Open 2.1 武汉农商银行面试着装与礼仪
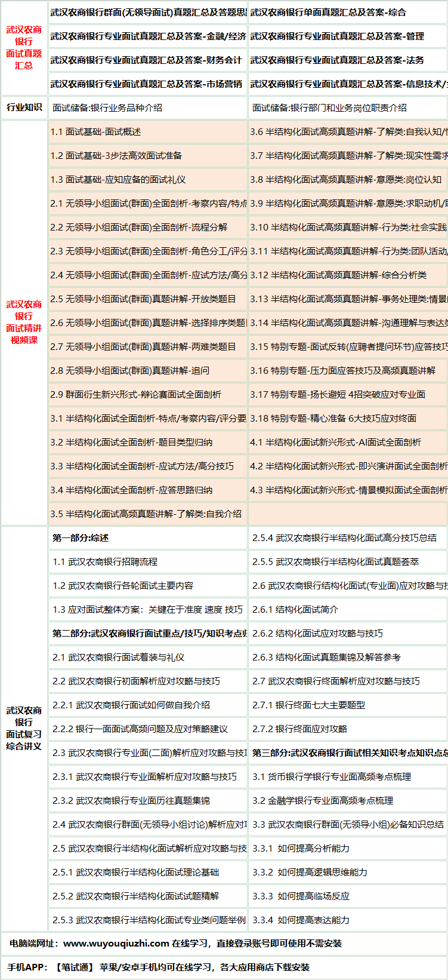The image size is (448, 980). (x=118, y=658)
